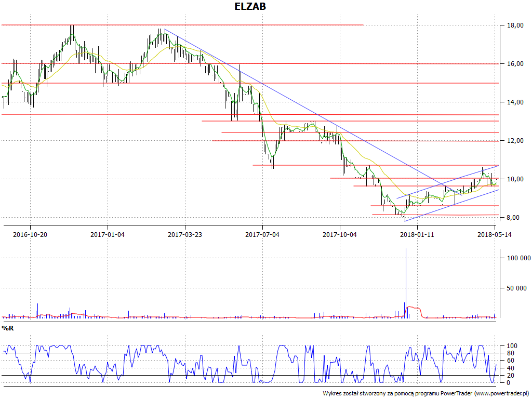
Task: Click the 2017-03-23 date label
Action: [185, 234]
